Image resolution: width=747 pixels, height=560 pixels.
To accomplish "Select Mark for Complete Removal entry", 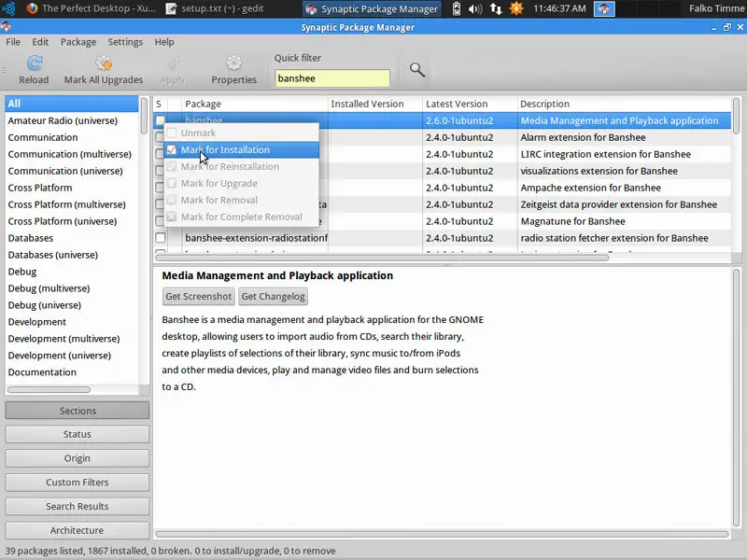I will 242,217.
